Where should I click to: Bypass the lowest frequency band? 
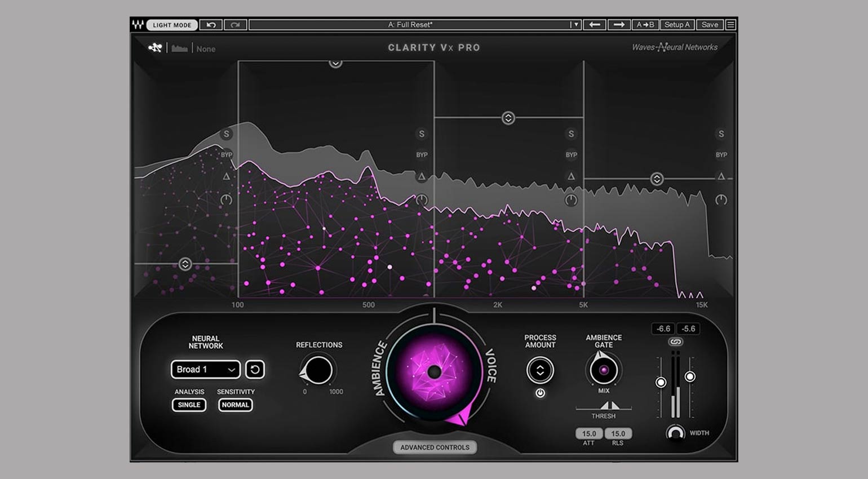(226, 155)
